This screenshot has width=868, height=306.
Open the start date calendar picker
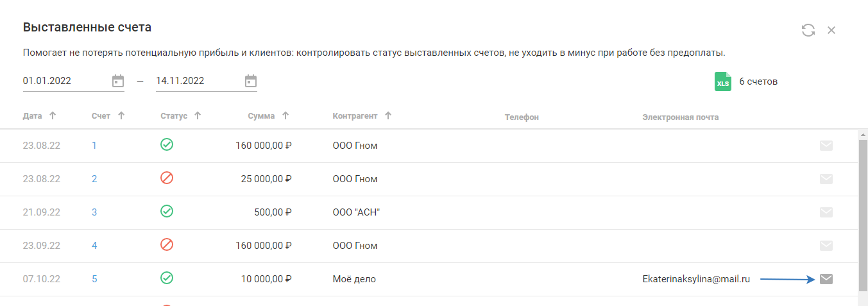tap(118, 81)
